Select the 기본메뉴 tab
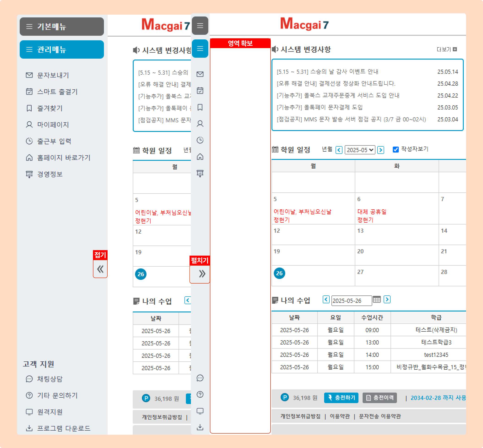This screenshot has height=448, width=483. tap(62, 26)
